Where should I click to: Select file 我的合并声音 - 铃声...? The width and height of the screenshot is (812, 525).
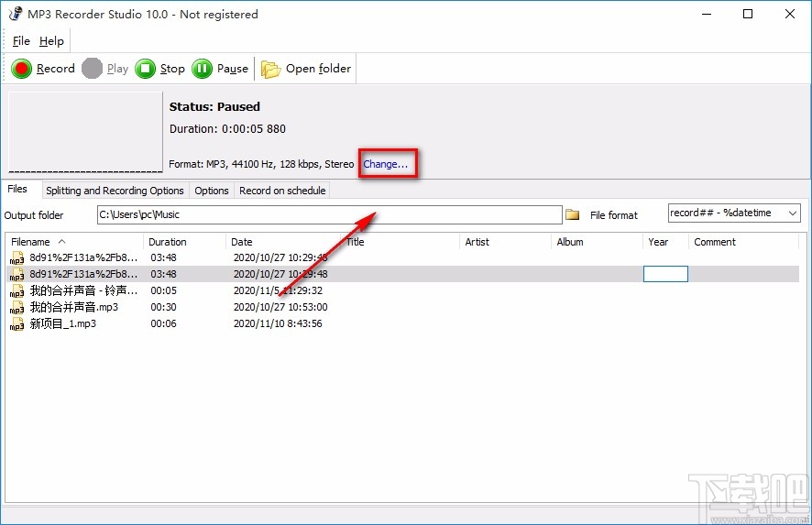point(83,290)
